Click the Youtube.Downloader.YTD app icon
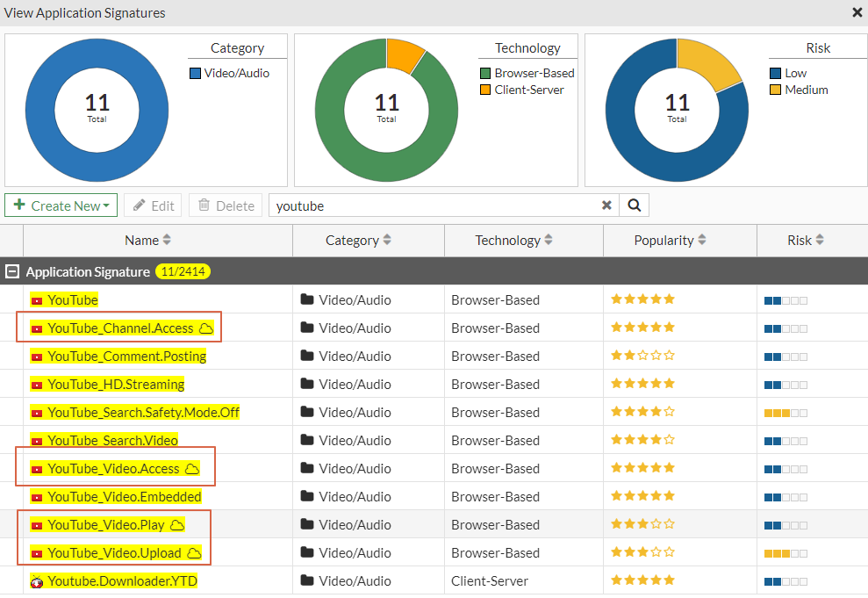 [37, 581]
